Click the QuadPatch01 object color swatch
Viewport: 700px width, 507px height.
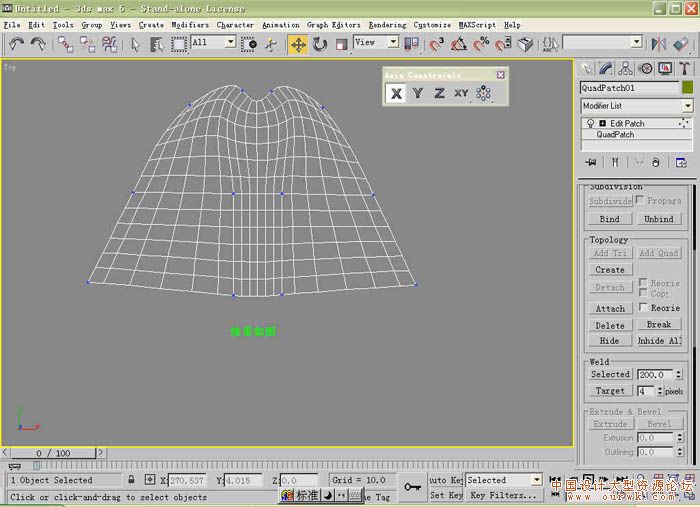(688, 87)
